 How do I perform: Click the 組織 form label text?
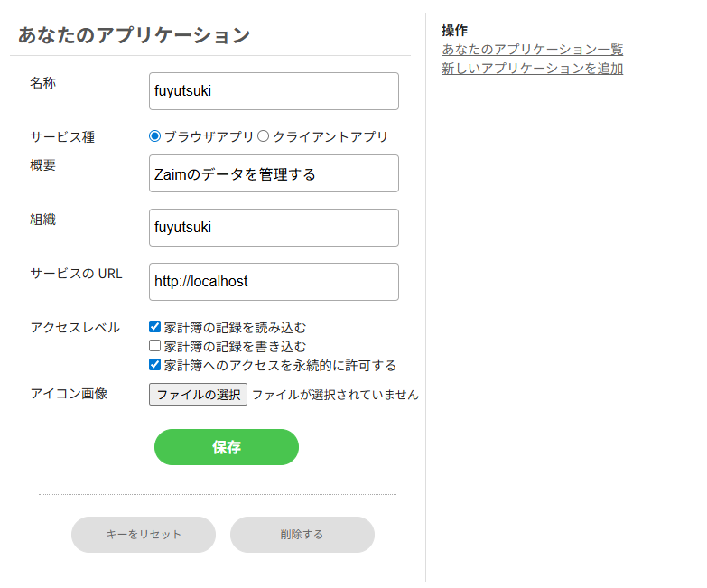pyautogui.click(x=42, y=219)
